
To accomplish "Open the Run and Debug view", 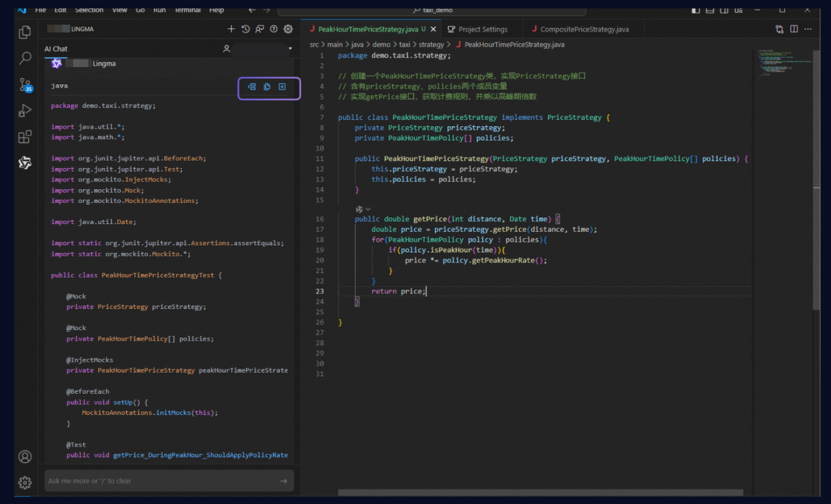I will coord(25,111).
